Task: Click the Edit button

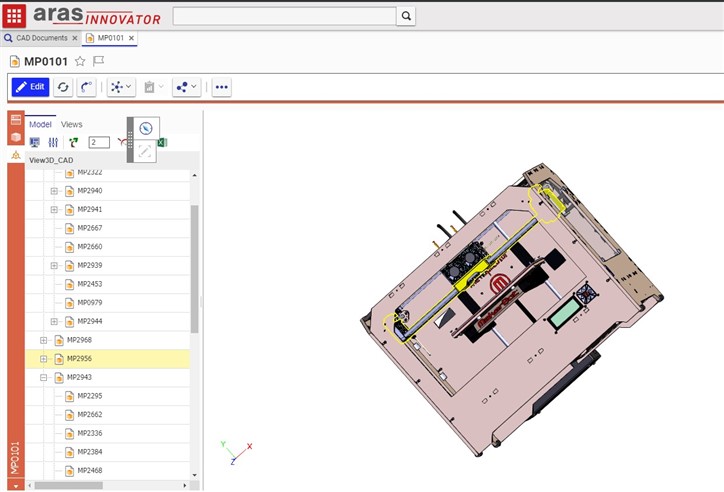Action: (30, 87)
